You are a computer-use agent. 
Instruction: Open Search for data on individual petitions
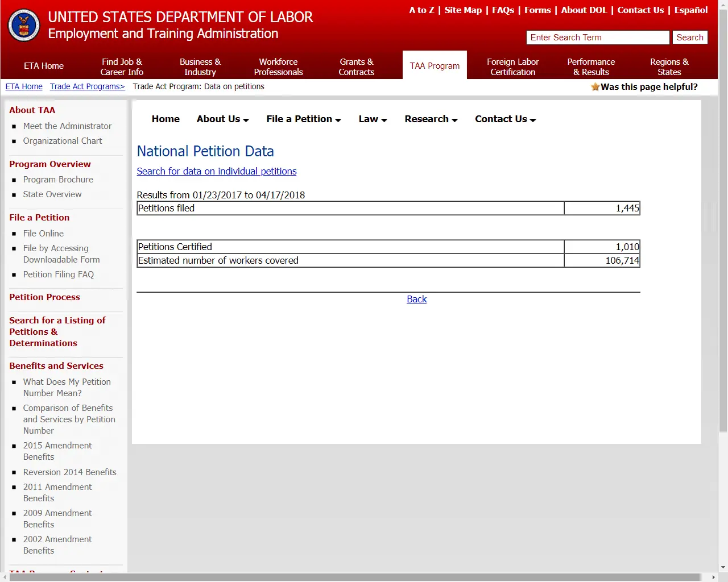216,172
